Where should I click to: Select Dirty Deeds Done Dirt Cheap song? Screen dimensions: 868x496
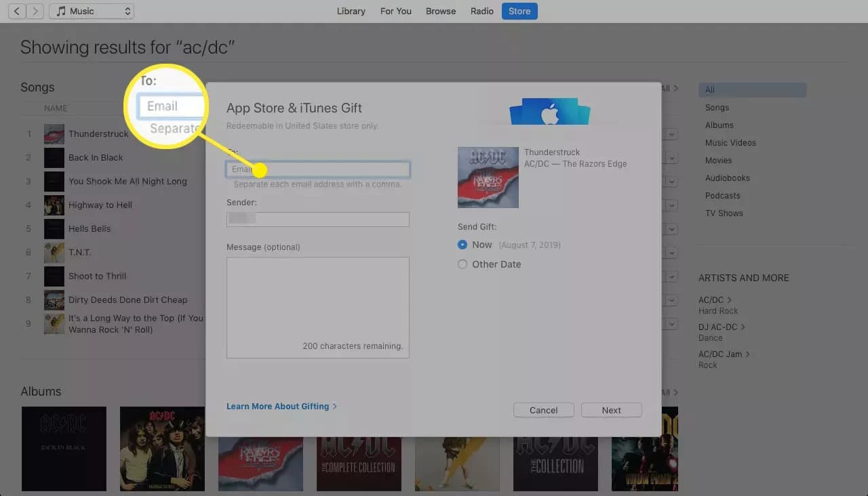[127, 299]
